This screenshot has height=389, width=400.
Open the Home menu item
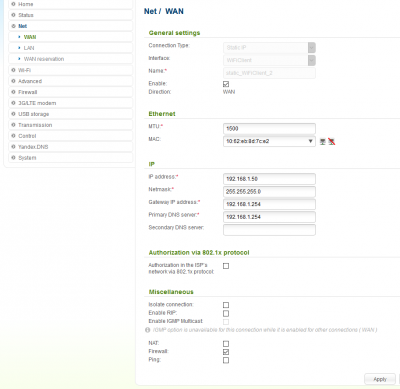(70, 4)
